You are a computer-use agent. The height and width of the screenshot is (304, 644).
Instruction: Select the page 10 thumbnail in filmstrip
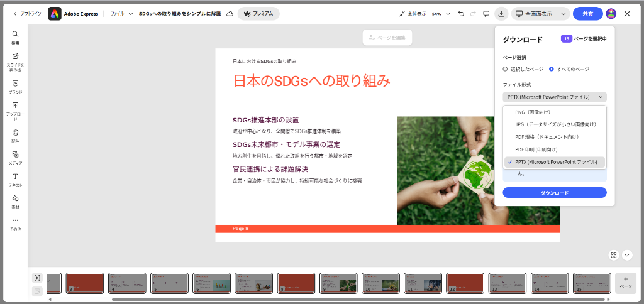click(380, 283)
